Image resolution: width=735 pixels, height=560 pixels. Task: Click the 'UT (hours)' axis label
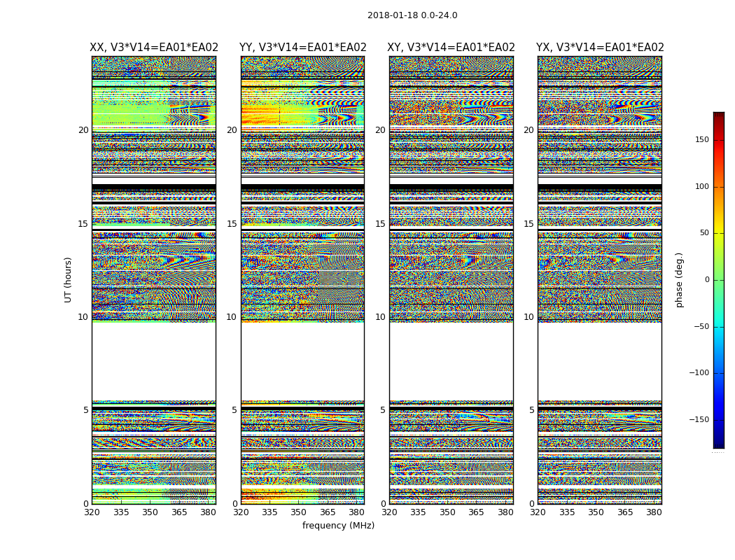pyautogui.click(x=68, y=280)
